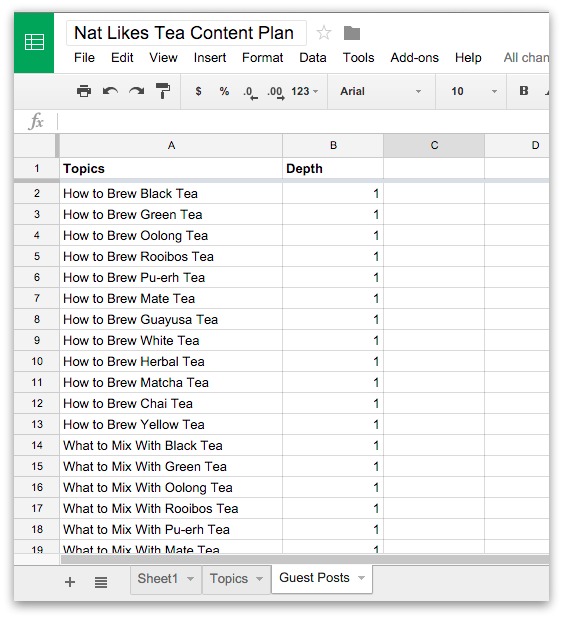Image resolution: width=563 pixels, height=619 pixels.
Task: Add a new sheet with plus icon
Action: (70, 582)
